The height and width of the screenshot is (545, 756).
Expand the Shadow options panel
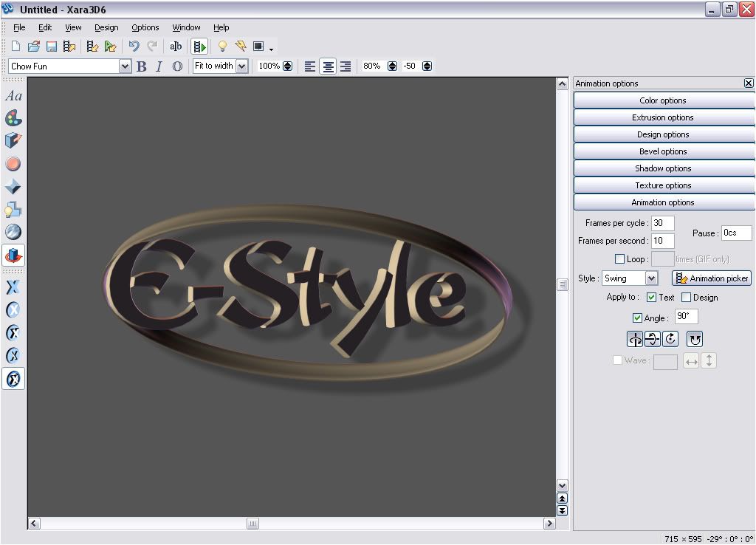[x=664, y=168]
